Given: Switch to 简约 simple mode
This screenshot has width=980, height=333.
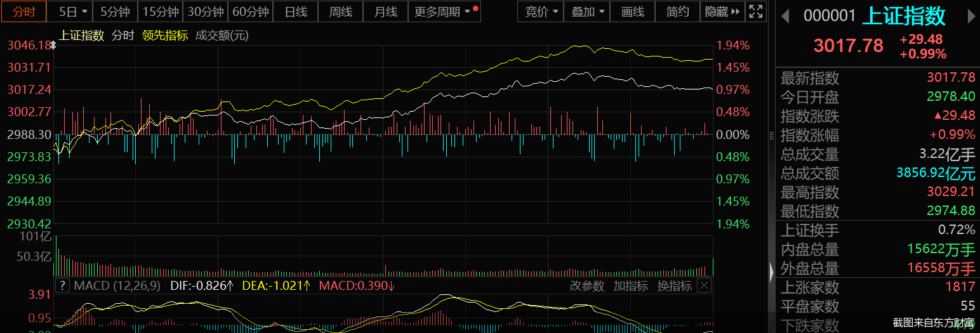Looking at the screenshot, I should pyautogui.click(x=677, y=11).
